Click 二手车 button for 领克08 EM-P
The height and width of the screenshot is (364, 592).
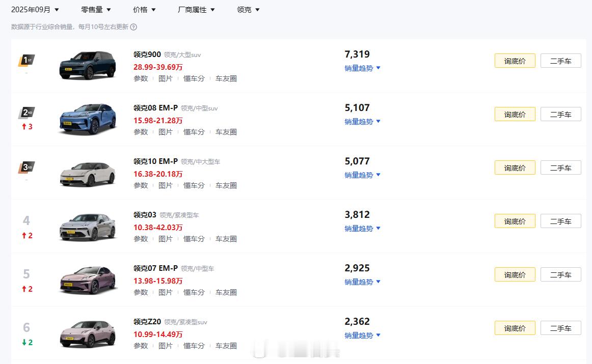tap(560, 115)
